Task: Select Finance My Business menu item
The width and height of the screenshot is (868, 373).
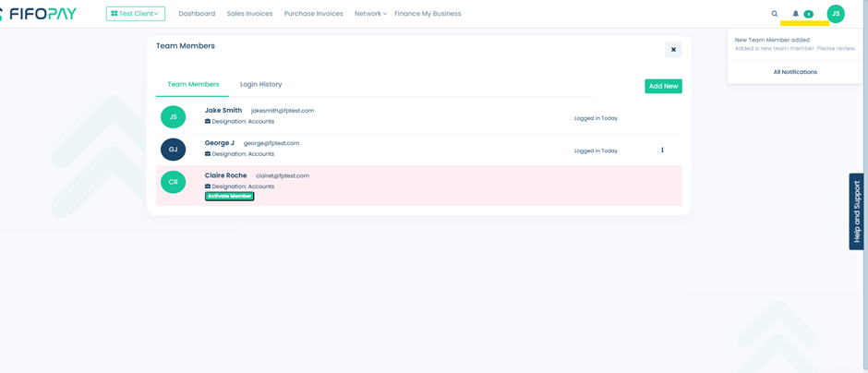Action: (x=428, y=14)
